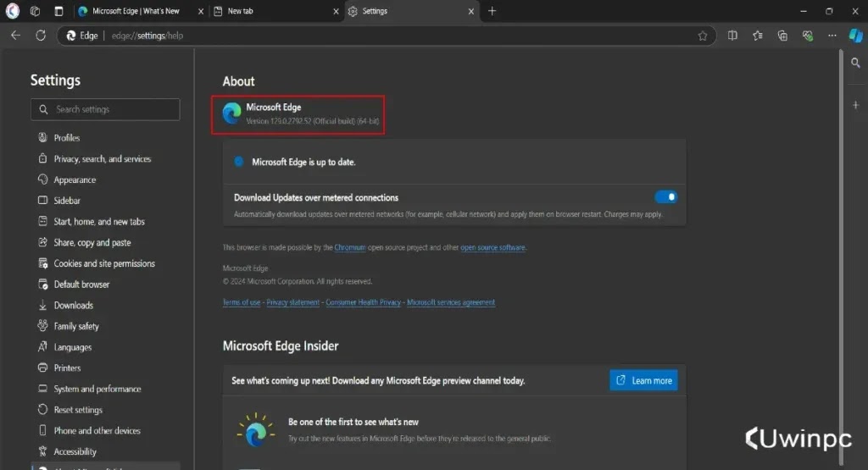Open a new tab with plus button

click(x=492, y=11)
